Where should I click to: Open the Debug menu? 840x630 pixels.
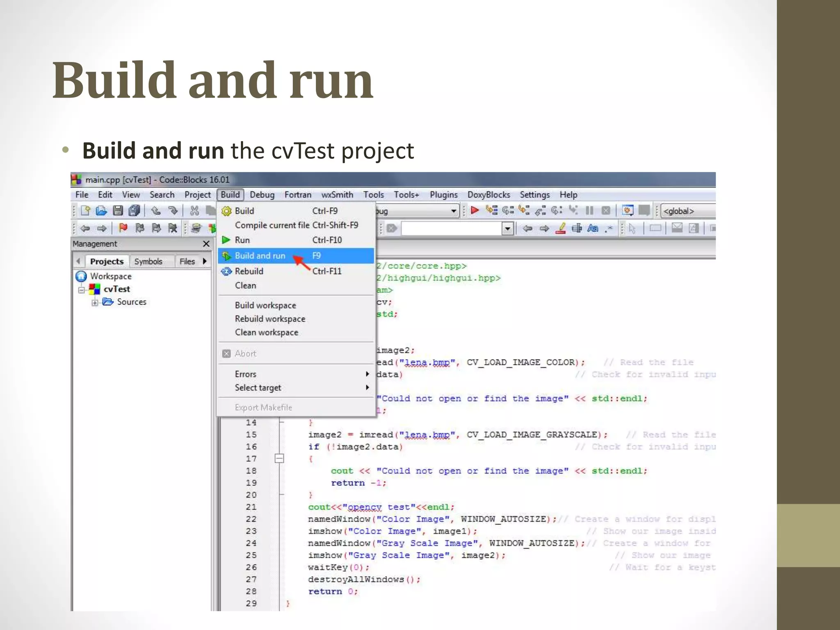pos(262,194)
